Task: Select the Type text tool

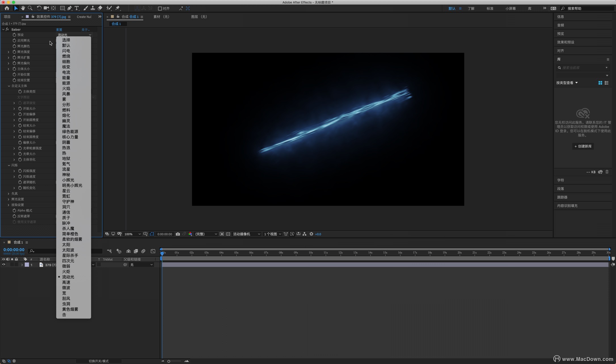Action: click(x=77, y=8)
